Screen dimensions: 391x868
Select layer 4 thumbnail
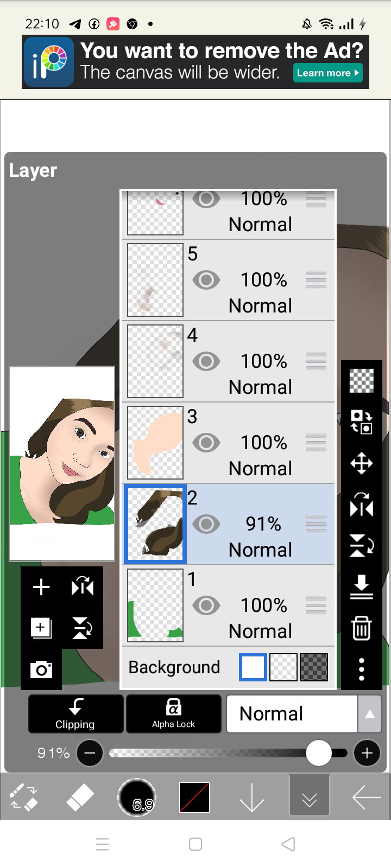155,361
